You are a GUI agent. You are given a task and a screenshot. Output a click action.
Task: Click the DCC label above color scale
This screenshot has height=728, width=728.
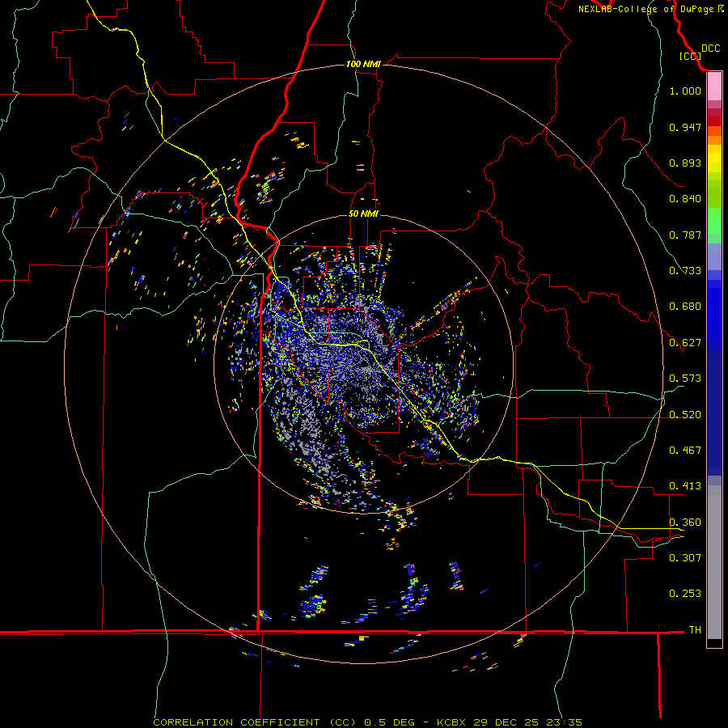tap(710, 49)
